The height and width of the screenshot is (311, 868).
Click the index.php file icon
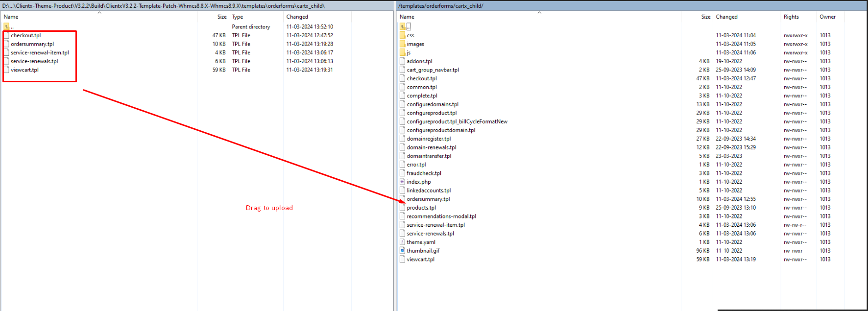coord(402,182)
